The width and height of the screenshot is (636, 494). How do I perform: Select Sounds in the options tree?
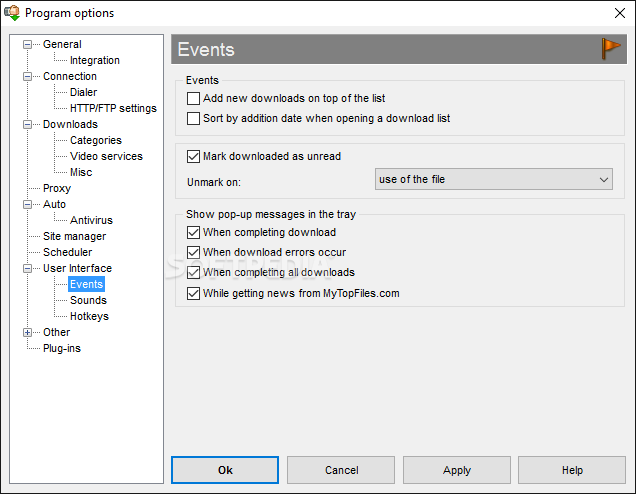pyautogui.click(x=88, y=301)
